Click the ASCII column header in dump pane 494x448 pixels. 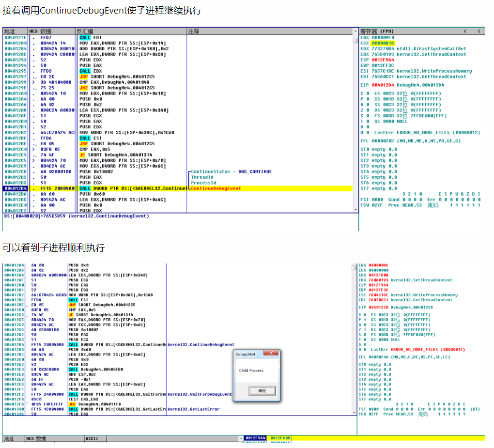(x=95, y=438)
